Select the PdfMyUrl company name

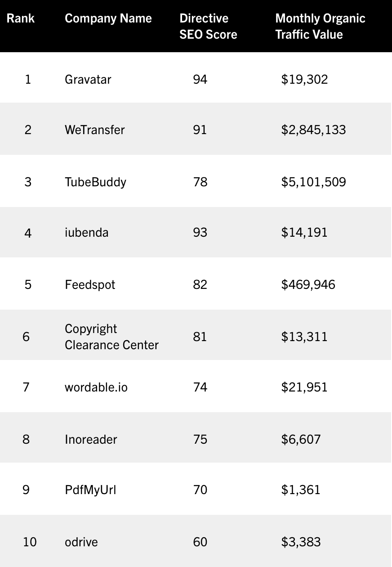pyautogui.click(x=90, y=490)
